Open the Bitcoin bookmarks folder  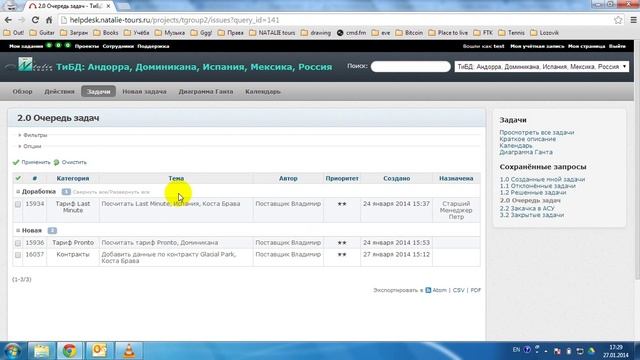pyautogui.click(x=409, y=33)
